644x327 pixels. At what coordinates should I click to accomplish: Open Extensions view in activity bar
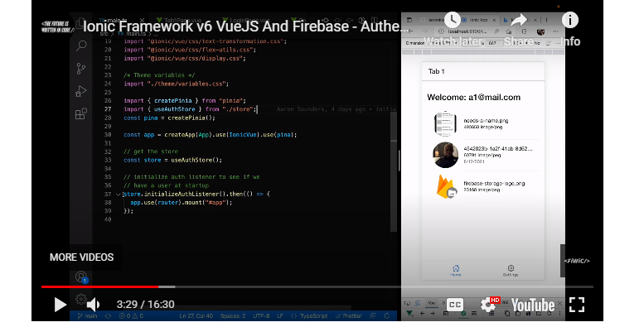81,113
